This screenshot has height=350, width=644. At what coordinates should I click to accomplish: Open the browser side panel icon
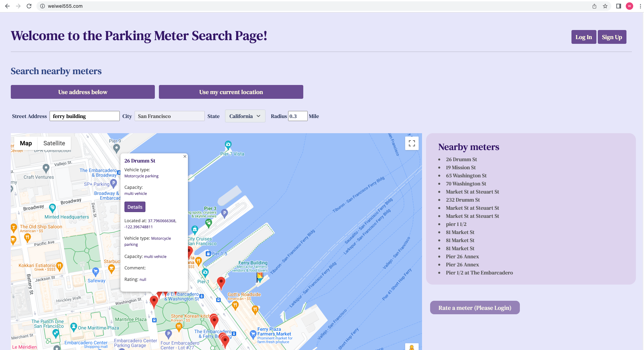point(619,6)
